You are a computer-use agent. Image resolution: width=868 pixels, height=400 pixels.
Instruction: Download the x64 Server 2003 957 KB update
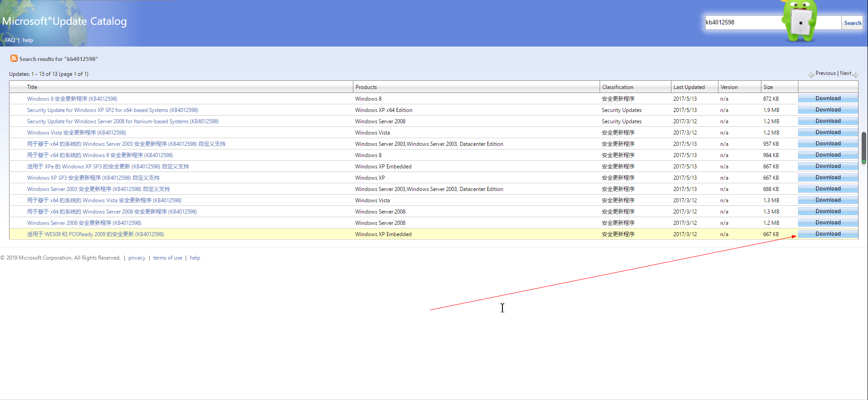(x=828, y=144)
